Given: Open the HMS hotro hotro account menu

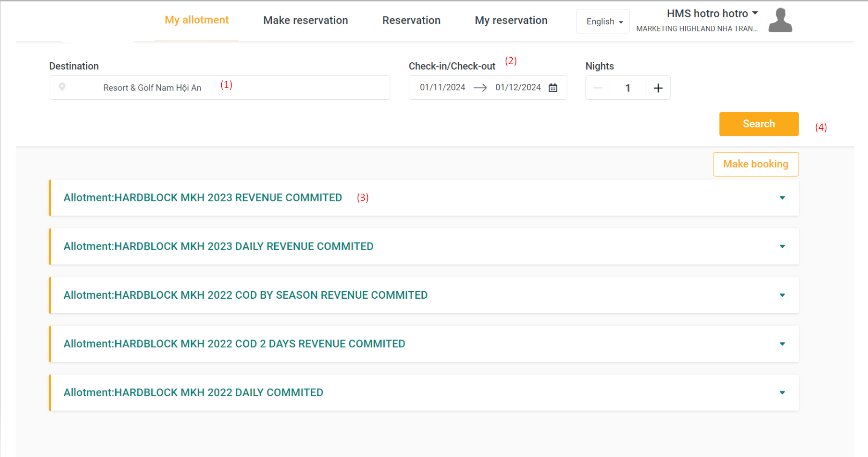Looking at the screenshot, I should pyautogui.click(x=712, y=14).
